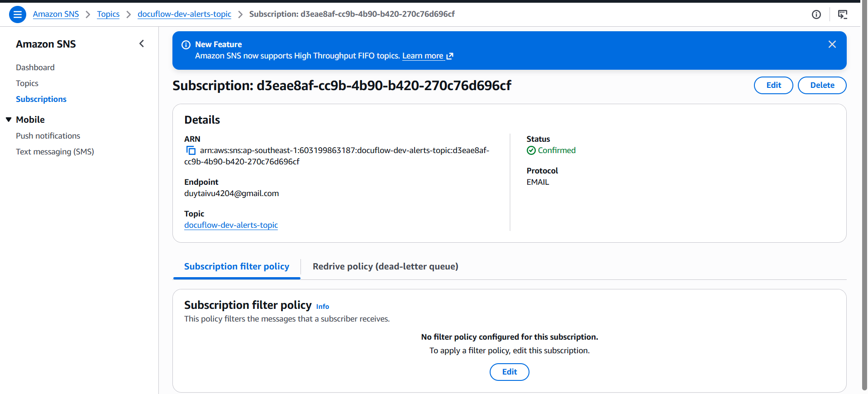Click the New Feature info icon

click(186, 45)
